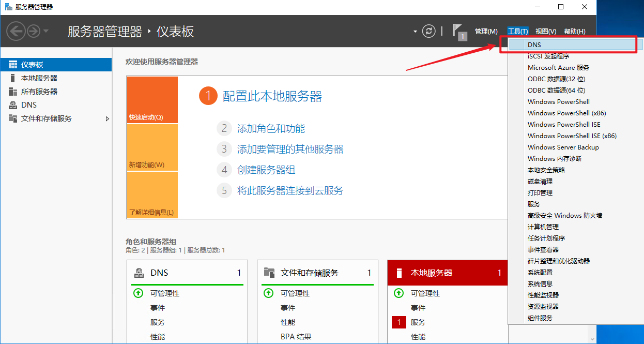Image resolution: width=644 pixels, height=344 pixels.
Task: Open the 文件和存储服务 role tile header
Action: [317, 273]
